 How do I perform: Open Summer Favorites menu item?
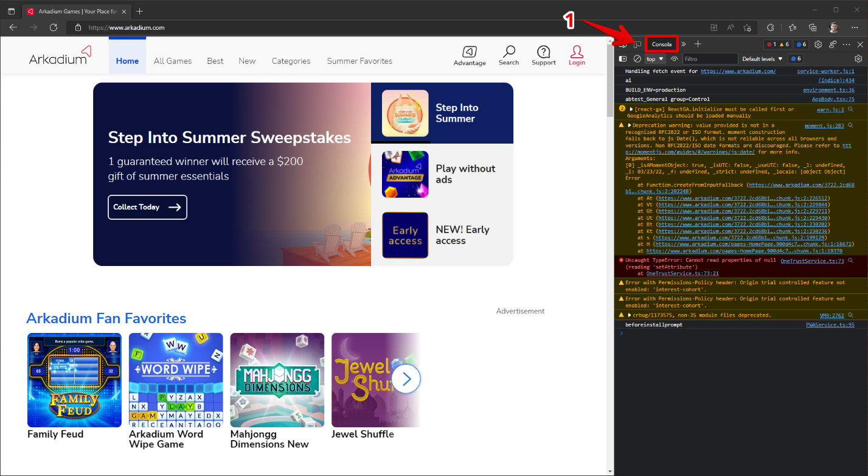359,61
